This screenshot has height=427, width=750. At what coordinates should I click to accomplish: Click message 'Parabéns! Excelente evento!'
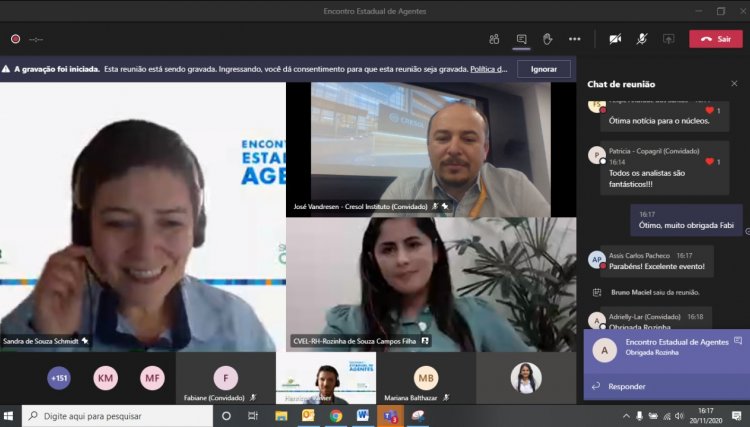pyautogui.click(x=656, y=266)
